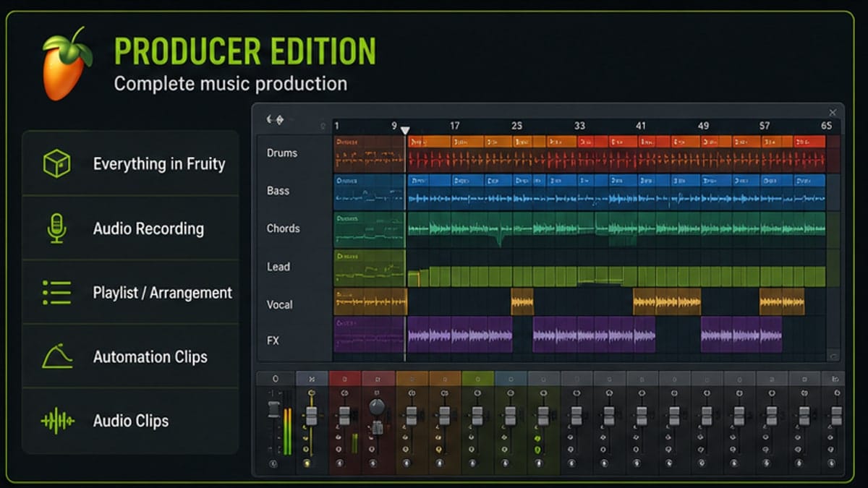The width and height of the screenshot is (868, 488).
Task: Click the cube icon beside Everything in Fruity
Action: [x=56, y=164]
